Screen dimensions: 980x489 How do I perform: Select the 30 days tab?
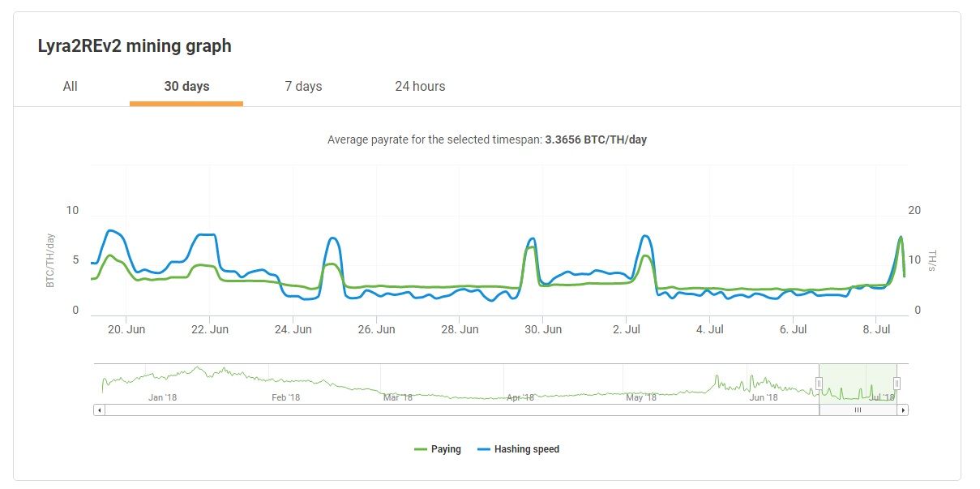[x=186, y=86]
